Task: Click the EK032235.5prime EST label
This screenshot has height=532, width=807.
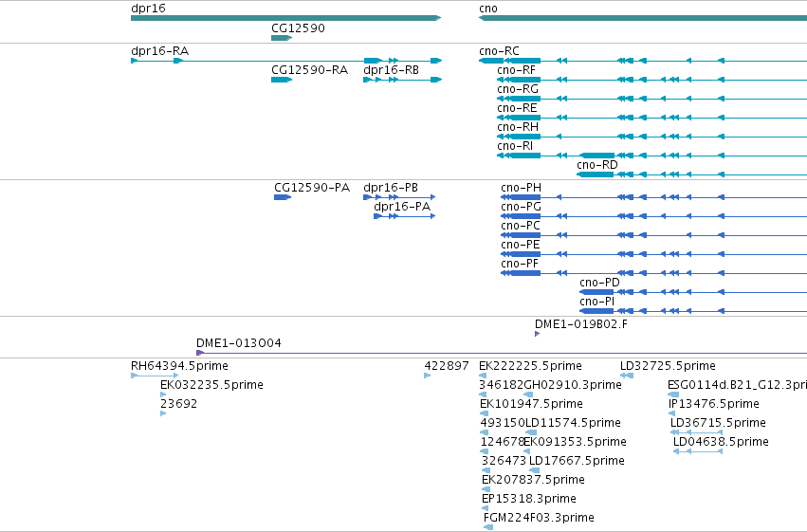Action: click(x=211, y=385)
